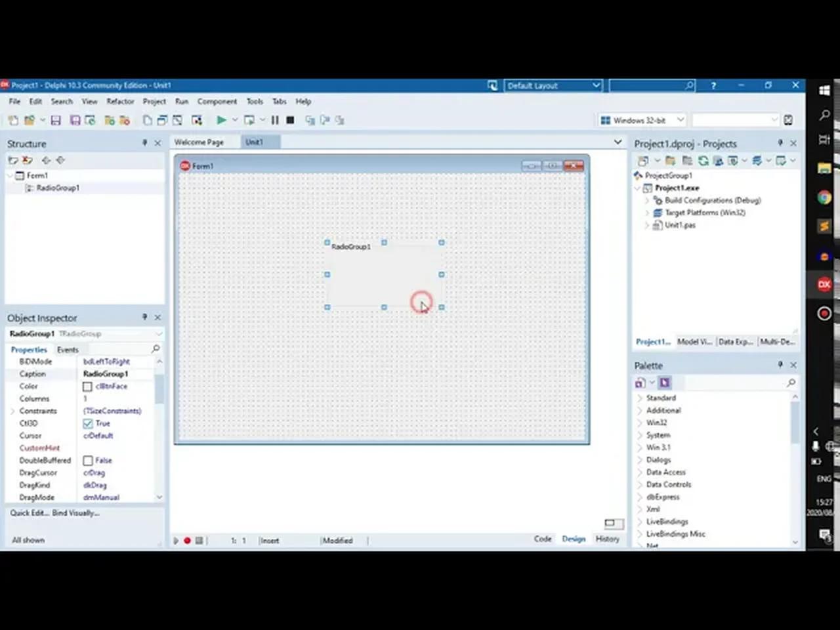This screenshot has height=630, width=840.
Task: Select the Save All toolbar icon
Action: click(x=75, y=120)
